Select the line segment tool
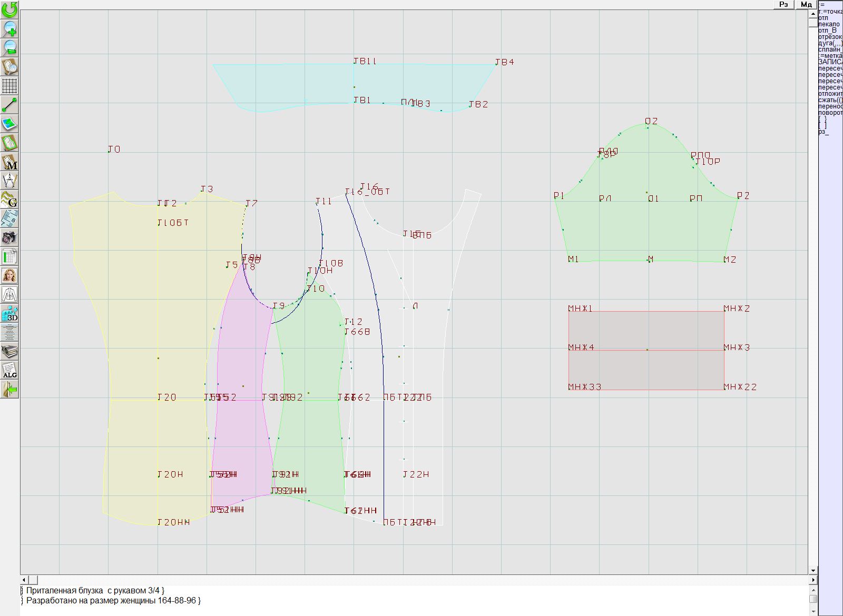 (9, 105)
